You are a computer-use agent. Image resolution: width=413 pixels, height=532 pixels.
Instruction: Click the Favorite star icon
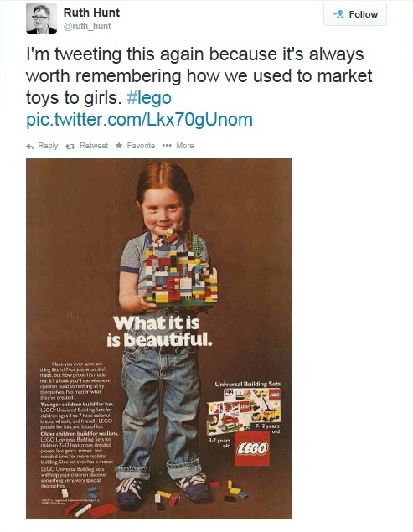[119, 146]
